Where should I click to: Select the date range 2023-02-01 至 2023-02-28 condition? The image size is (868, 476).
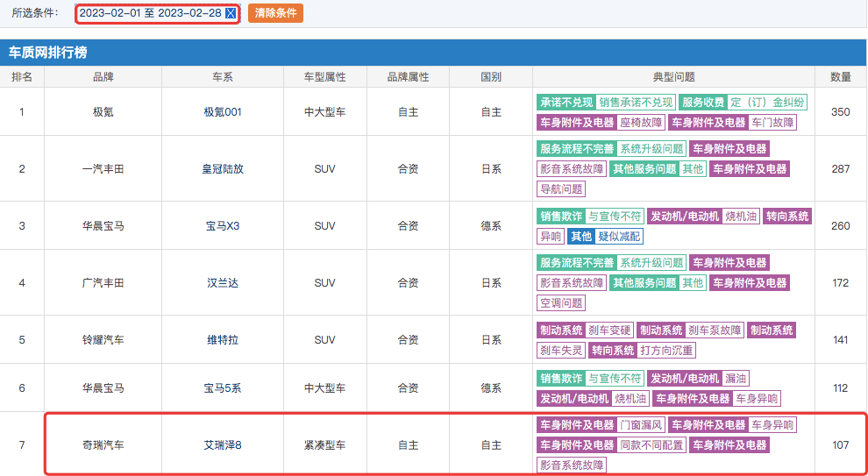point(152,13)
